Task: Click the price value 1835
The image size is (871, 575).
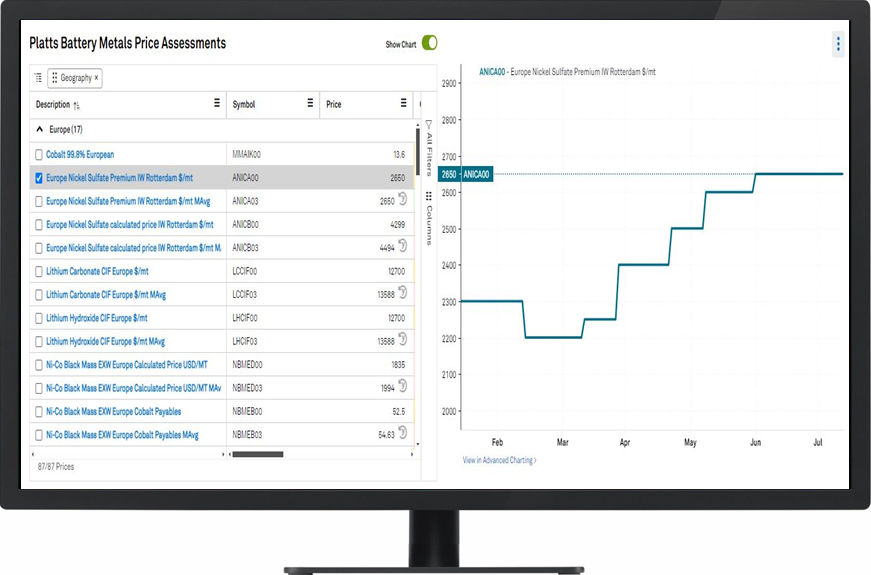Action: pos(398,364)
